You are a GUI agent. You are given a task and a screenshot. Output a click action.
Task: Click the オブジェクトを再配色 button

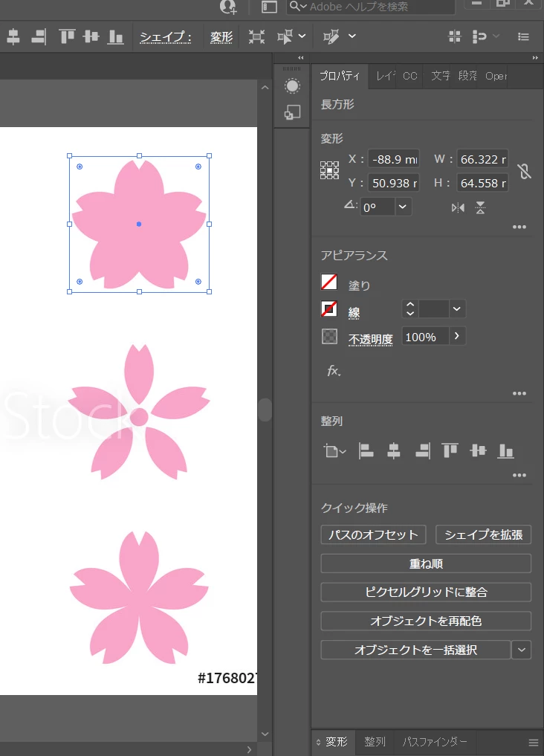point(426,621)
